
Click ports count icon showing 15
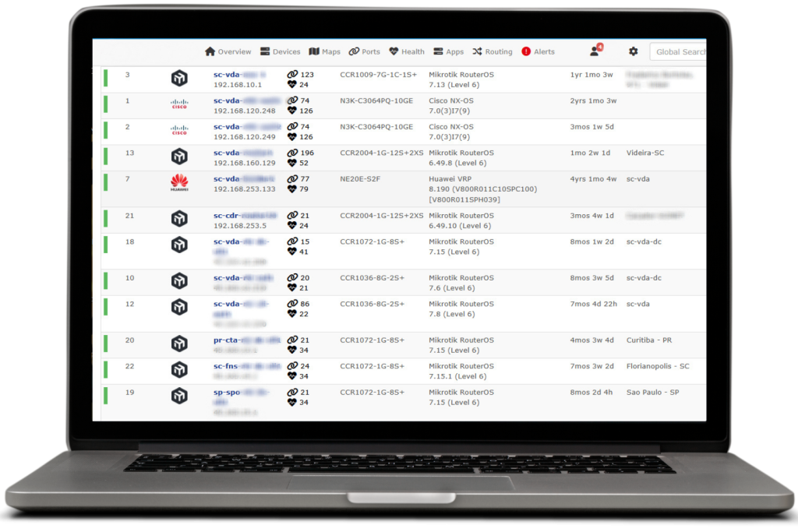tap(292, 241)
